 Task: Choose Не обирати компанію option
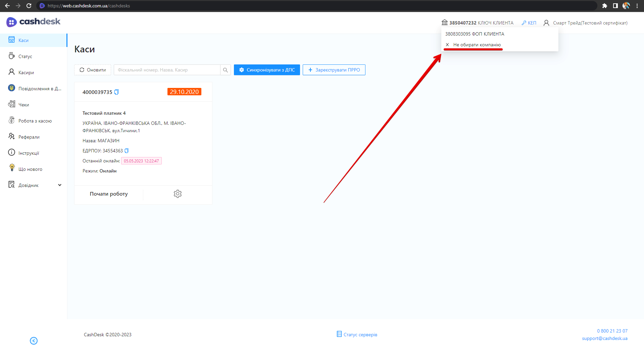[477, 45]
